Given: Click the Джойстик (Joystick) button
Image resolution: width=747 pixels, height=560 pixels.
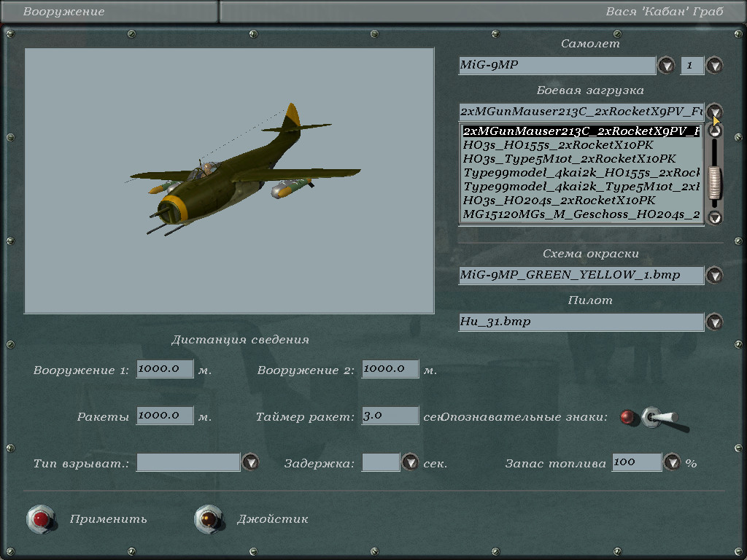Looking at the screenshot, I should click(209, 519).
